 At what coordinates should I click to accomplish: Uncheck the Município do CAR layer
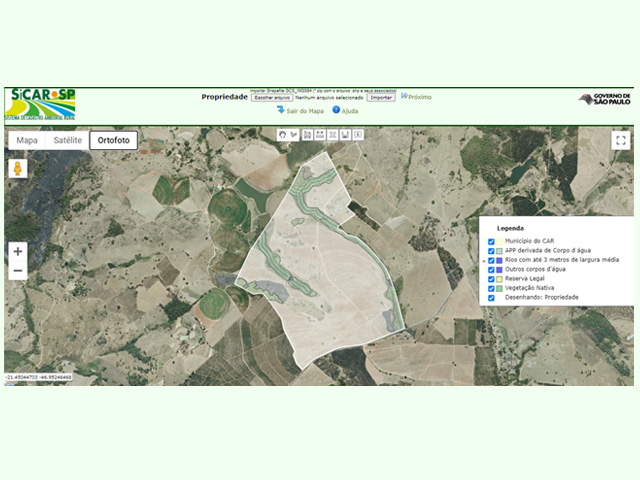pos(491,242)
